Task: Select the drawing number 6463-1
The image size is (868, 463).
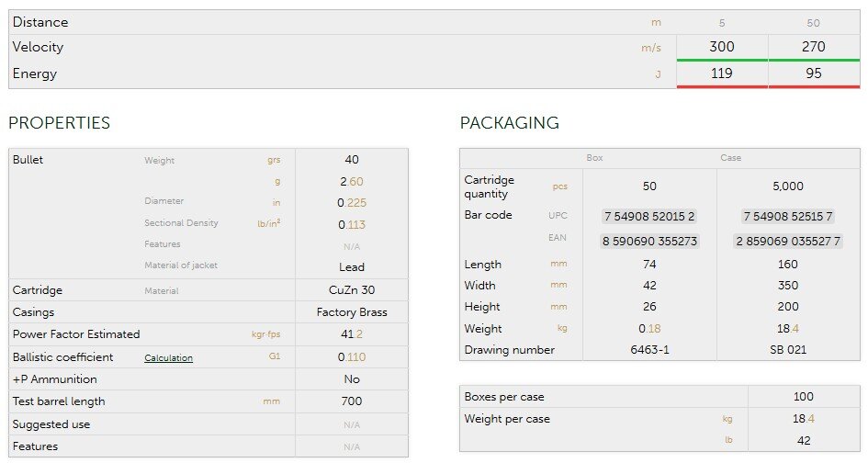Action: pyautogui.click(x=649, y=350)
